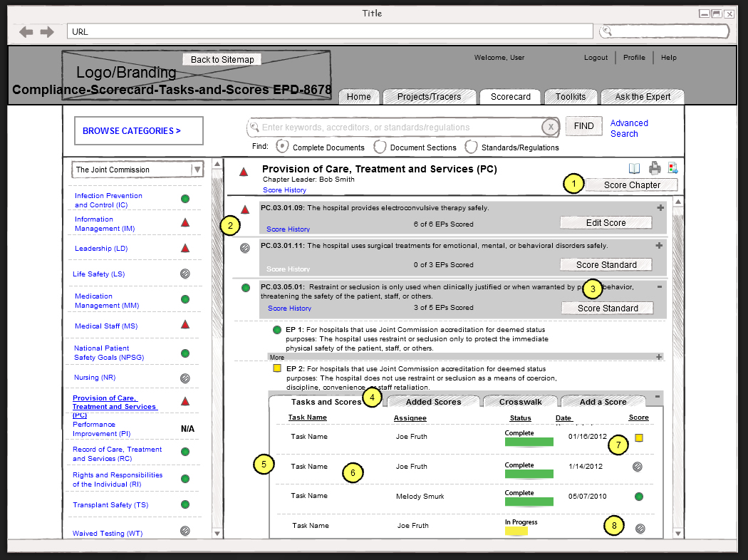The width and height of the screenshot is (748, 560).
Task: Clear search with the X icon
Action: 551,127
